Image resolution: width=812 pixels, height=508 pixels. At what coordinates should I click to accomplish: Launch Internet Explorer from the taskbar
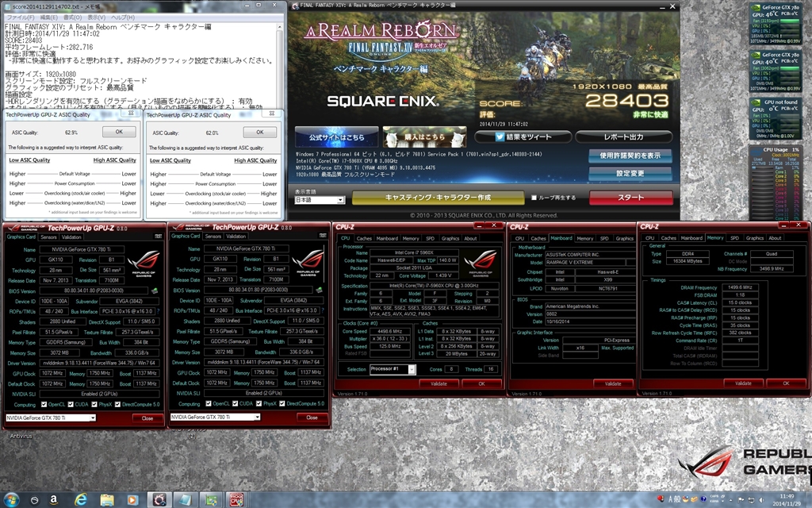[81, 500]
